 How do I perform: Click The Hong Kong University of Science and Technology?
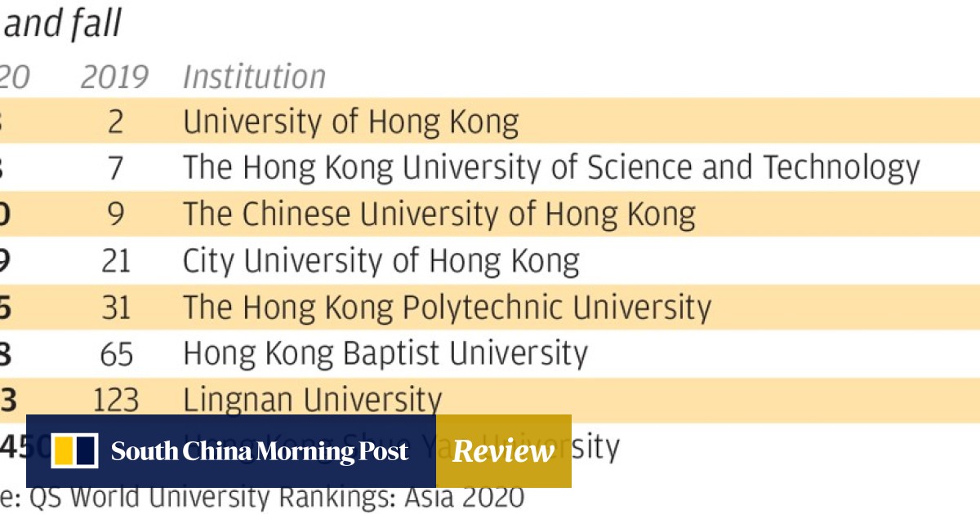coord(551,167)
